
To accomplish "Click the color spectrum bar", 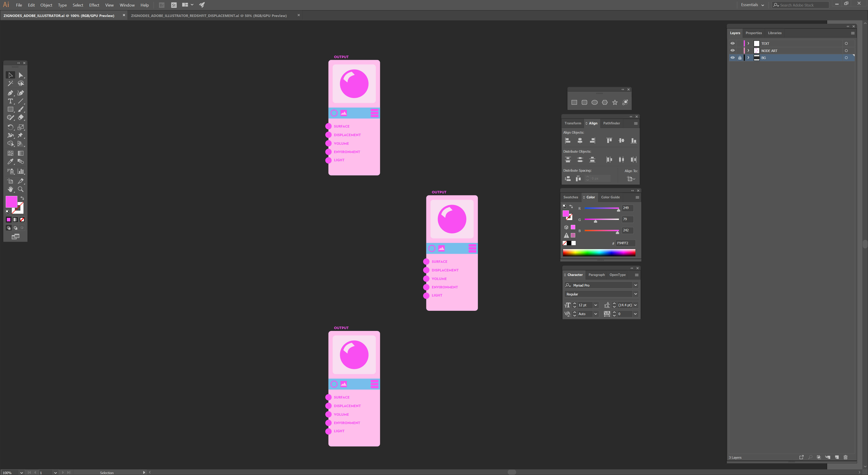I will click(x=599, y=252).
